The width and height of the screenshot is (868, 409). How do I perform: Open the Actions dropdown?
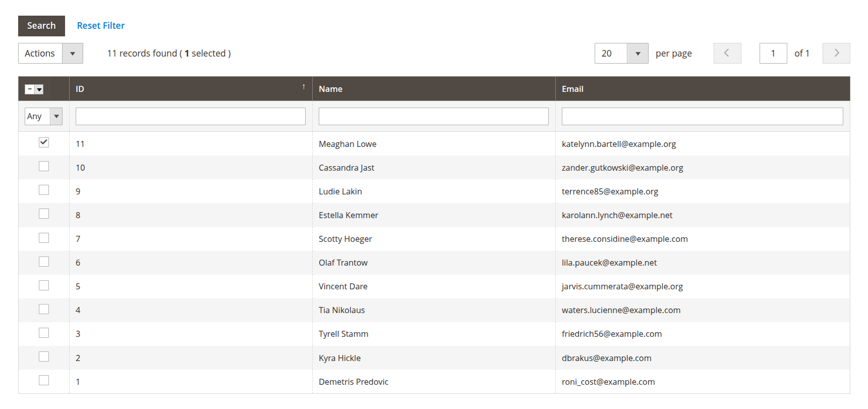pos(50,54)
